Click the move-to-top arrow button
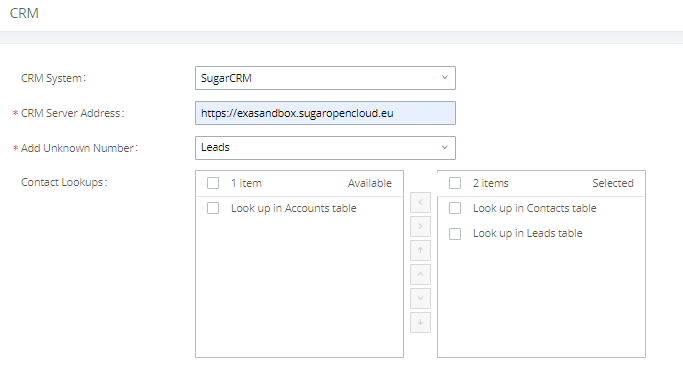 420,250
